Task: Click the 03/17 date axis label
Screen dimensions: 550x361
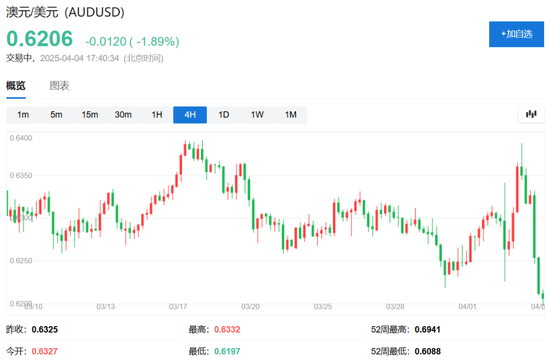Action: pos(178,307)
